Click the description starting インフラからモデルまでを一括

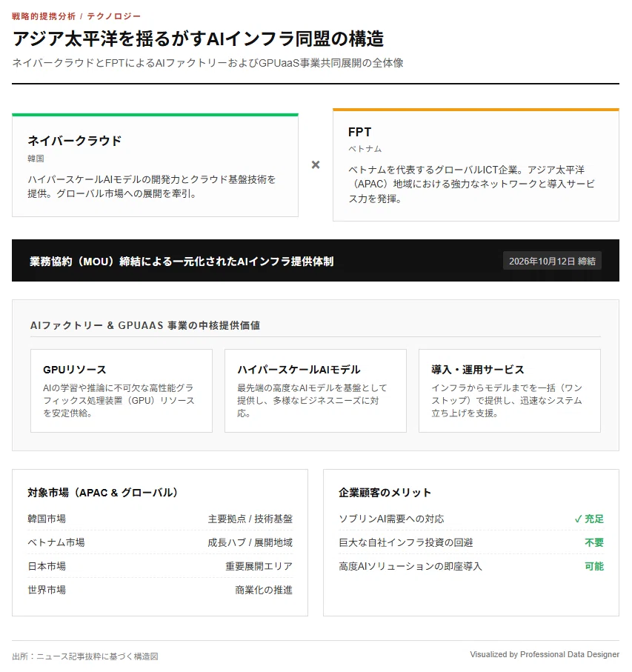coord(507,400)
